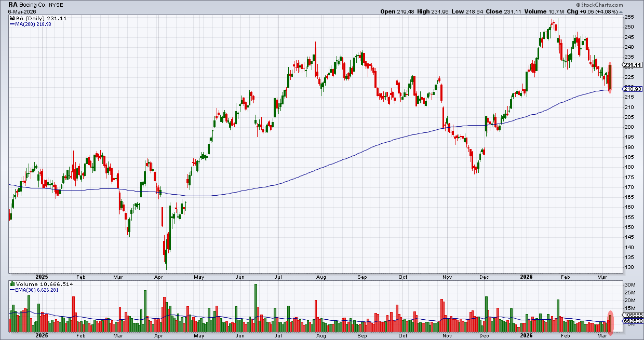Click the 200 price axis label

629,127
